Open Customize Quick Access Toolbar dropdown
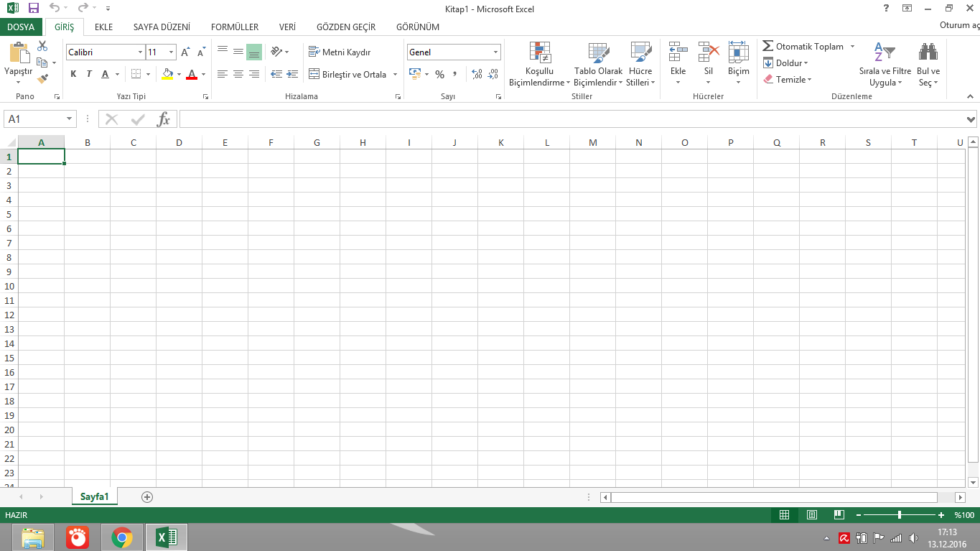The height and width of the screenshot is (551, 980). (108, 9)
